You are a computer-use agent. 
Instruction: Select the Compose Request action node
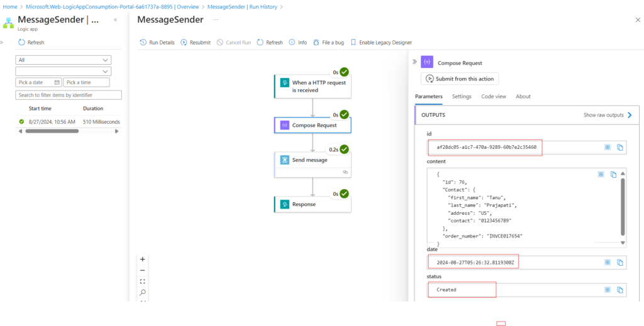click(x=313, y=125)
